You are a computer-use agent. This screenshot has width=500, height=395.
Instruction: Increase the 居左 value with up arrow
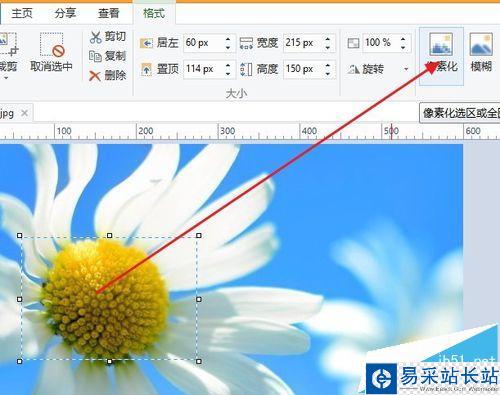coord(228,39)
